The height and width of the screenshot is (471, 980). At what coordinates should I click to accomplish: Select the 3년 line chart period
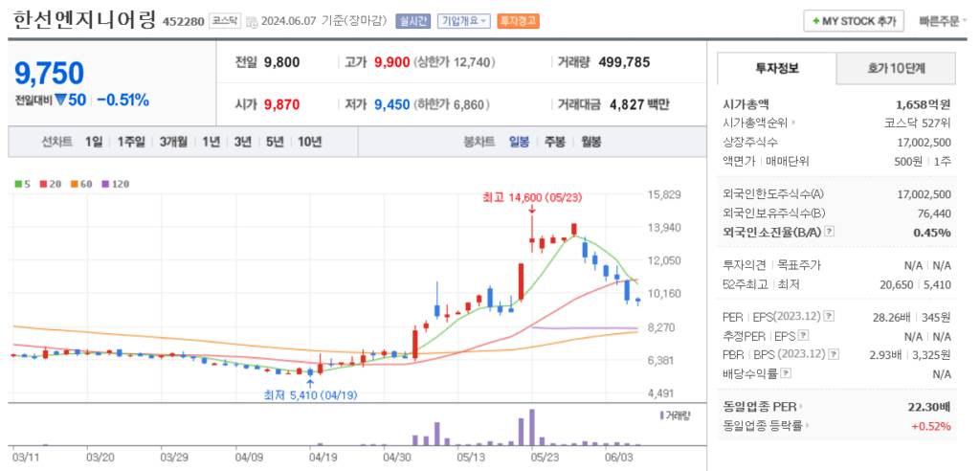click(242, 142)
